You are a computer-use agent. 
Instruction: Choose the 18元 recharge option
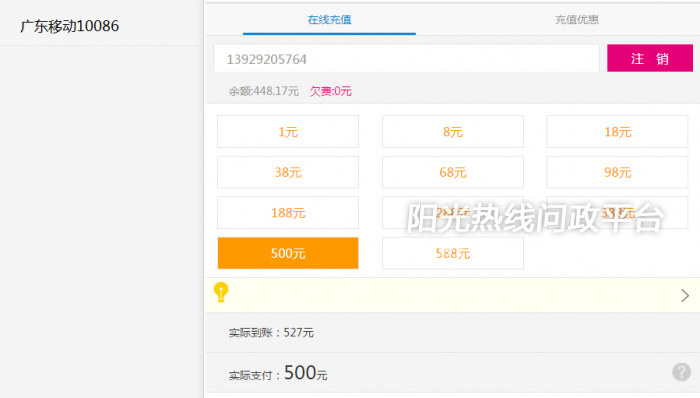[x=617, y=132]
